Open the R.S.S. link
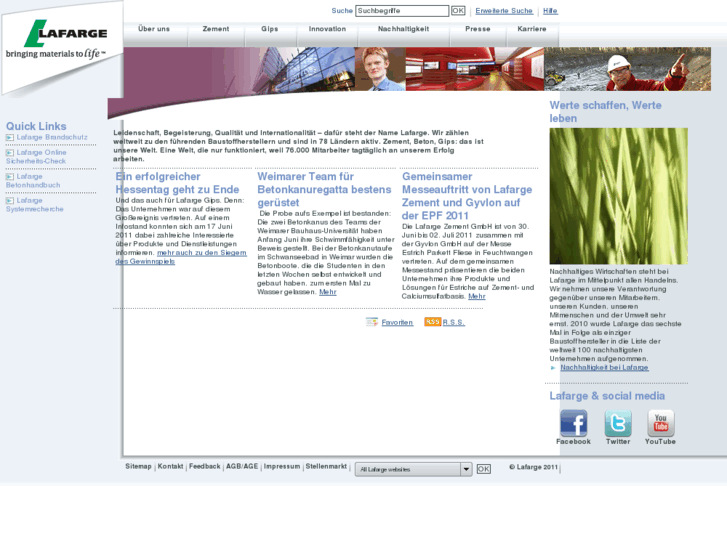The image size is (727, 545). pyautogui.click(x=453, y=322)
